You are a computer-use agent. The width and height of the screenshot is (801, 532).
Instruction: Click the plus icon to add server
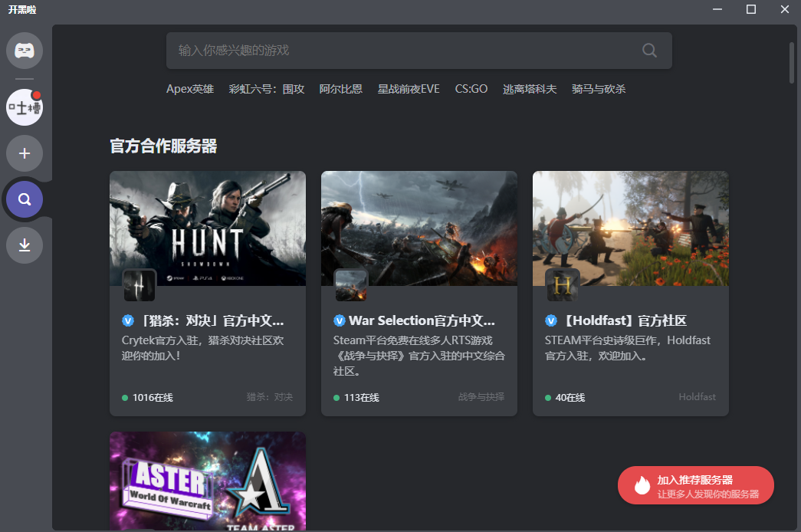pyautogui.click(x=25, y=153)
